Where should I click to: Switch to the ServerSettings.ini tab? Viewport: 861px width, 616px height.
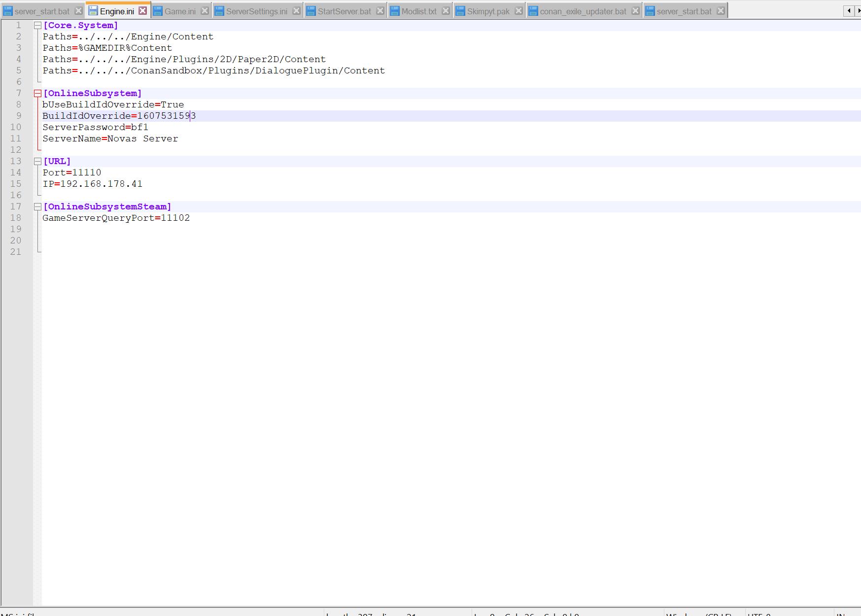256,11
